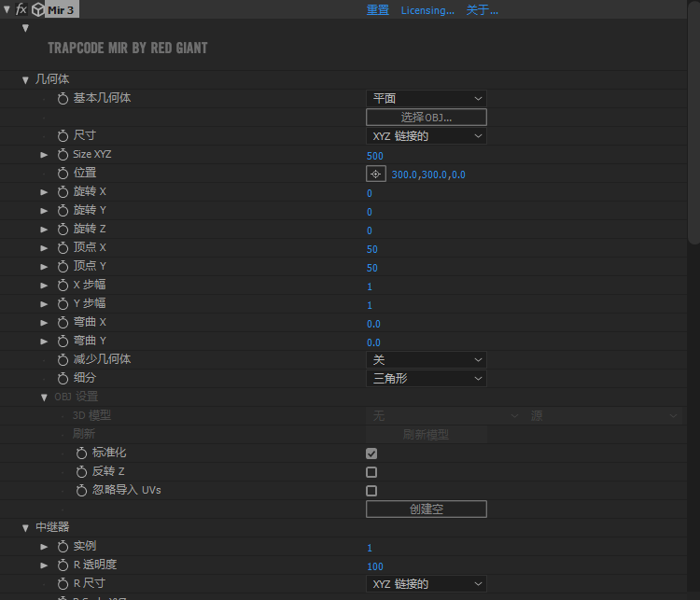Uncheck the 标准化 checkbox
Screen dimensions: 700x600
point(371,453)
